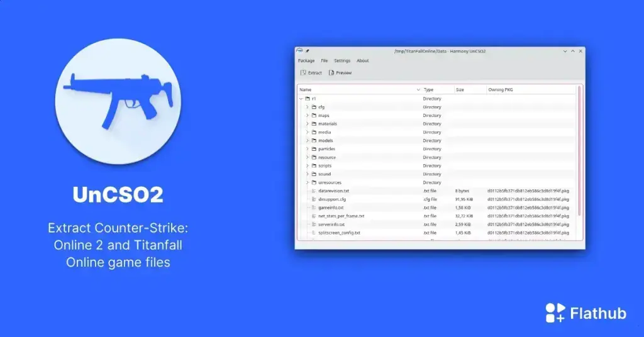Click the net_stats_per_frame.txt file icon
Viewport: 644px width, 337px height.
click(x=314, y=216)
